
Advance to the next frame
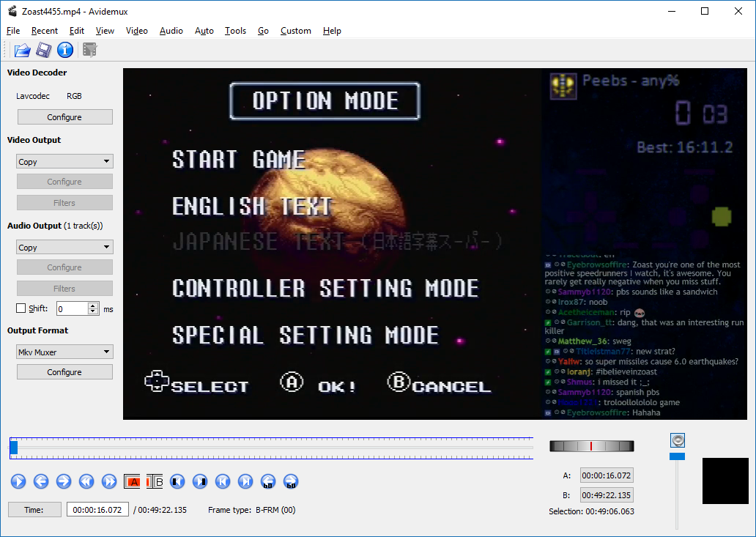coord(64,481)
